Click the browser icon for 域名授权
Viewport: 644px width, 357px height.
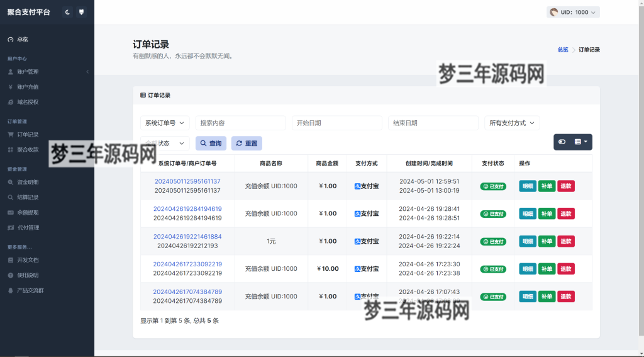(10, 102)
